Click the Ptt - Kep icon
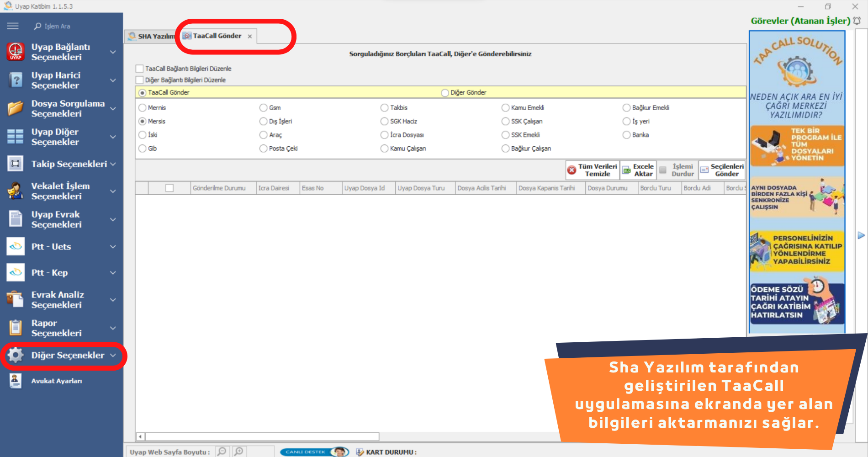 click(x=16, y=272)
